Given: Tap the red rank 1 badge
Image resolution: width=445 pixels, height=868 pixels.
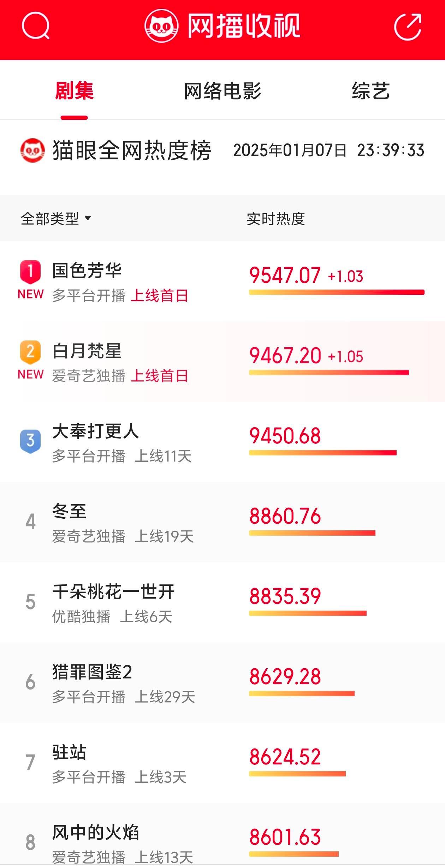Looking at the screenshot, I should point(30,272).
